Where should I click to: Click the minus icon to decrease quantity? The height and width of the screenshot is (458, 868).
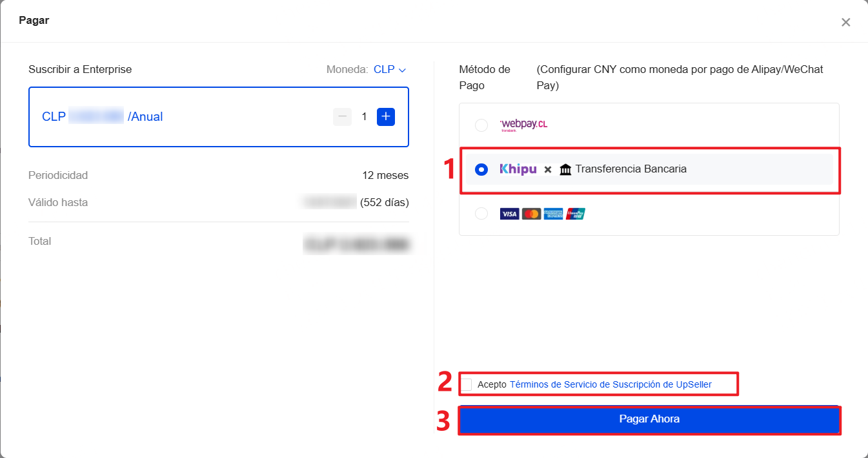click(x=342, y=116)
